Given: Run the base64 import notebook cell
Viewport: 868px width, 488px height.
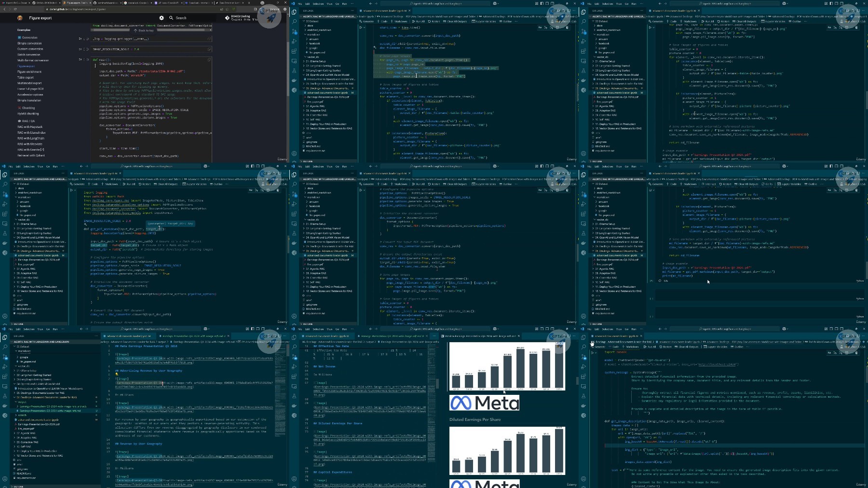Looking at the screenshot, I should click(593, 353).
